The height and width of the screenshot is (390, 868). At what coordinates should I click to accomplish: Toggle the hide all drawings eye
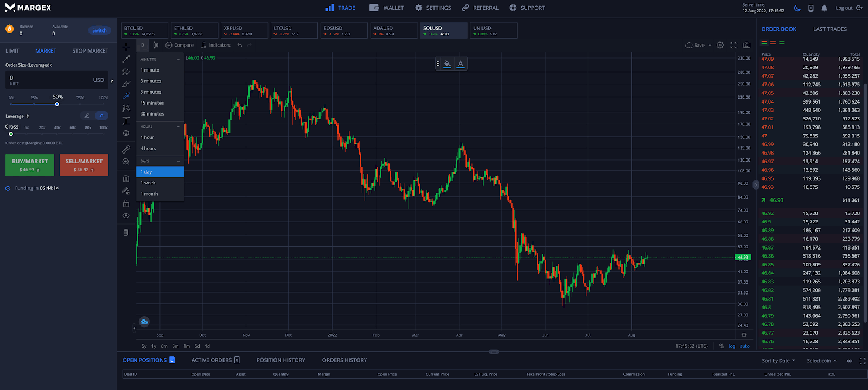(x=126, y=215)
